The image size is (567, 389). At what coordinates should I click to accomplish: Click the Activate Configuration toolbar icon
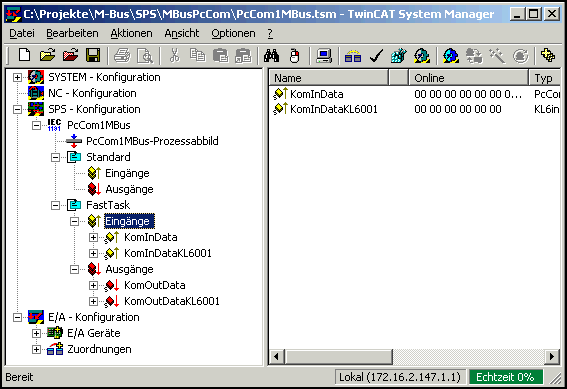pos(398,56)
